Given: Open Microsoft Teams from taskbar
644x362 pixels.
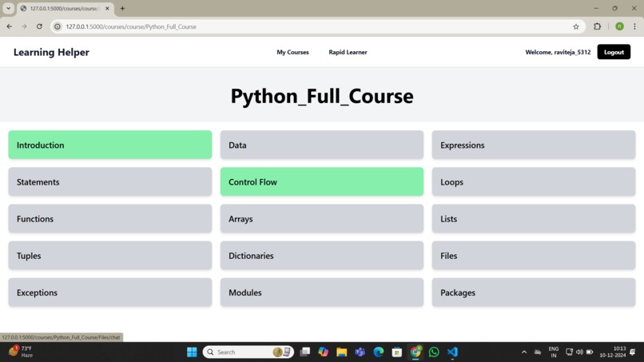Looking at the screenshot, I should [x=360, y=352].
